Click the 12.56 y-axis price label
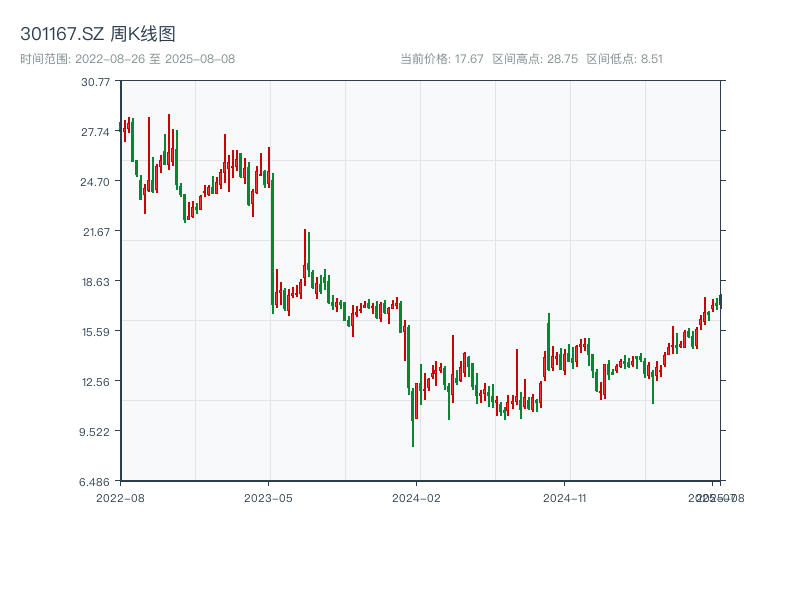800x600 pixels. [96, 381]
